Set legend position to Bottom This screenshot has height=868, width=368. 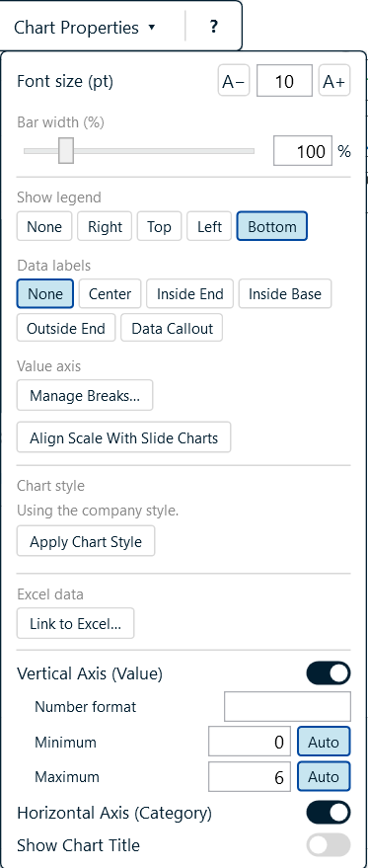pyautogui.click(x=271, y=226)
